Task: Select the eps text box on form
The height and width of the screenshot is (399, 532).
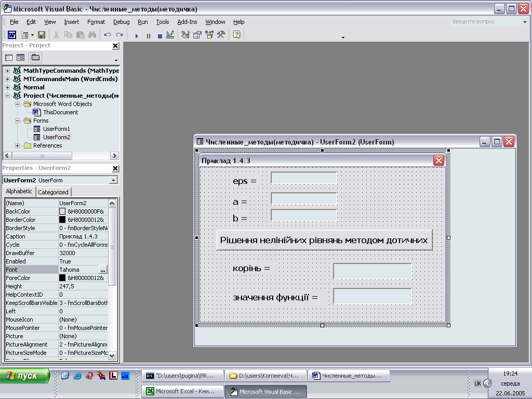Action: (303, 178)
